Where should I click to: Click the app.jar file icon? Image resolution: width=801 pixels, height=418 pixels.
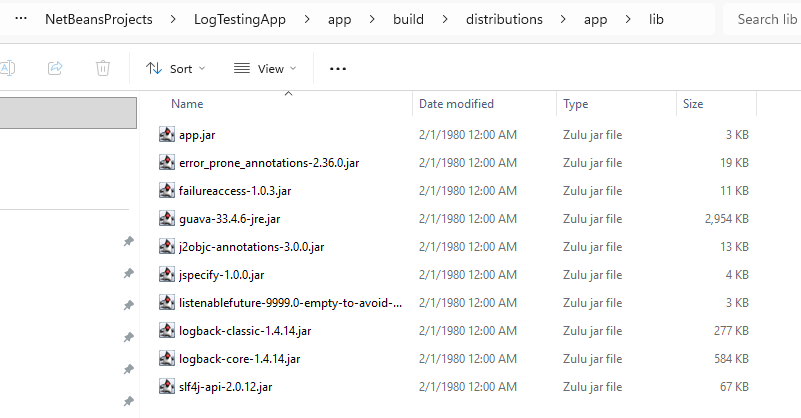[x=167, y=135]
